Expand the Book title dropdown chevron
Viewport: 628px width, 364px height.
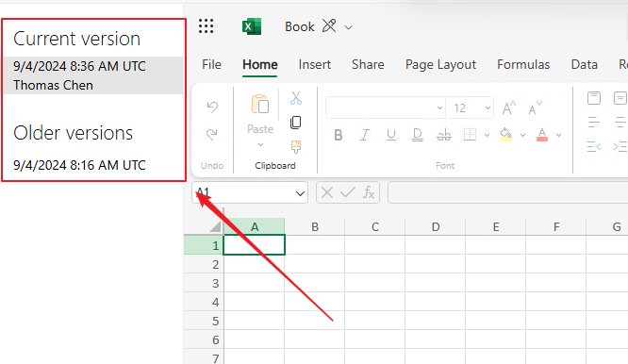click(x=349, y=27)
